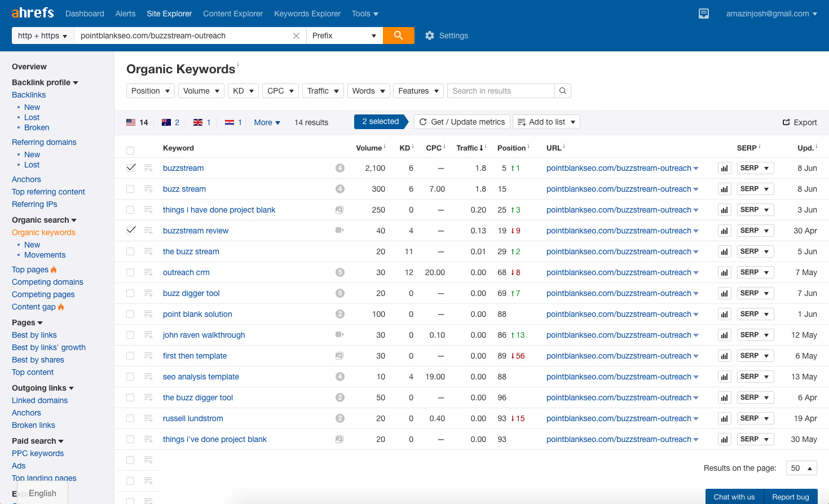Image resolution: width=829 pixels, height=504 pixels.
Task: Open the Volume filter dropdown
Action: [201, 91]
